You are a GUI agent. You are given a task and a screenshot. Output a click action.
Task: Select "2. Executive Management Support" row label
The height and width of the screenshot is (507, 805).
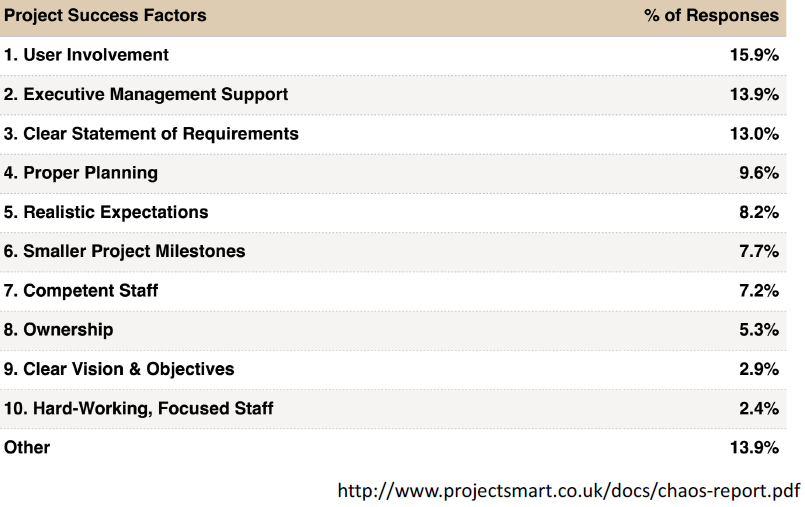(x=146, y=94)
